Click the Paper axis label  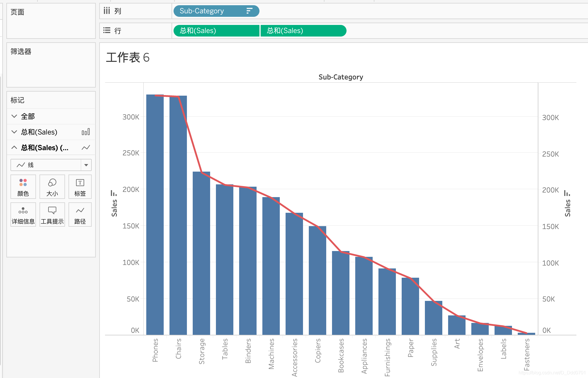coord(411,348)
